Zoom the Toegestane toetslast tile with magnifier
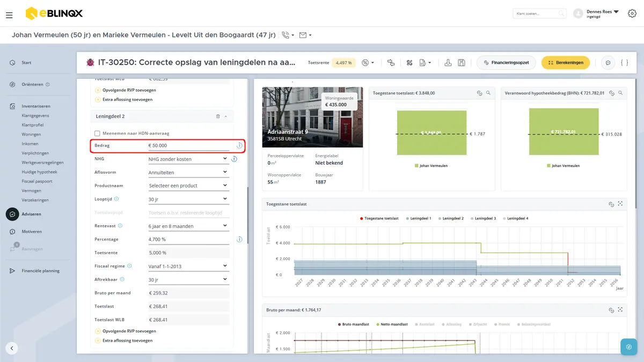The width and height of the screenshot is (644, 362). click(488, 93)
